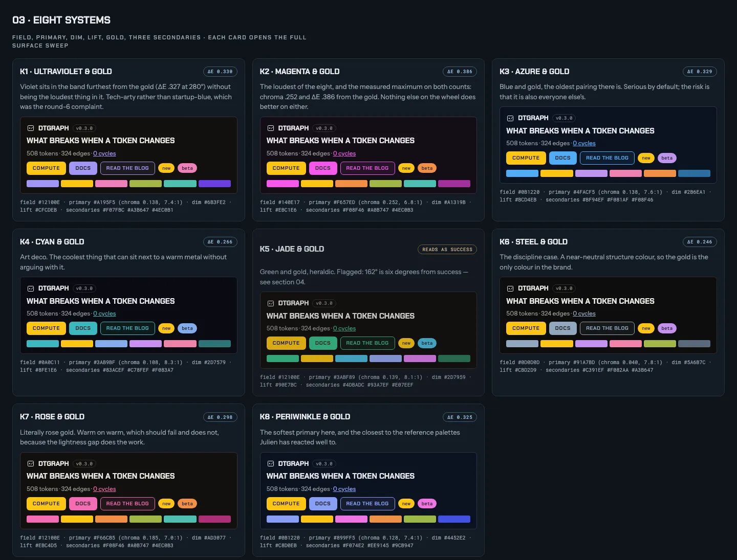
Task: Click the DTGRAPH logo icon in K5 card
Action: pos(271,303)
